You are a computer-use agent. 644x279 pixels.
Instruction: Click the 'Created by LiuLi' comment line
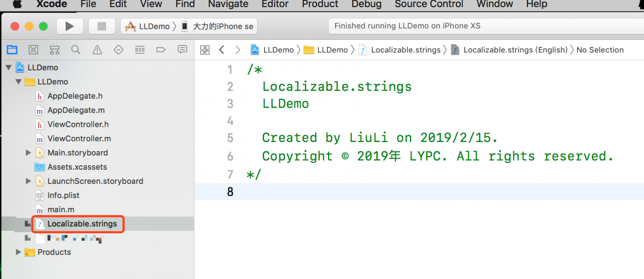pos(380,137)
